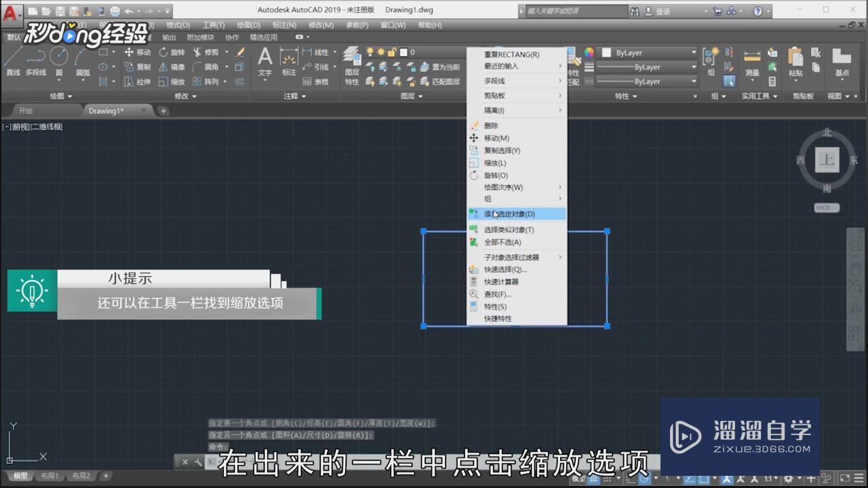
Task: Click the 测量 (Measure) utility tool
Action: click(752, 62)
